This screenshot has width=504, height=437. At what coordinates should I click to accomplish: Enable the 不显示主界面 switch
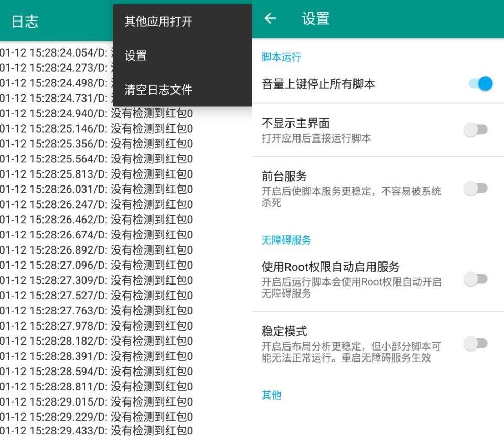(476, 130)
